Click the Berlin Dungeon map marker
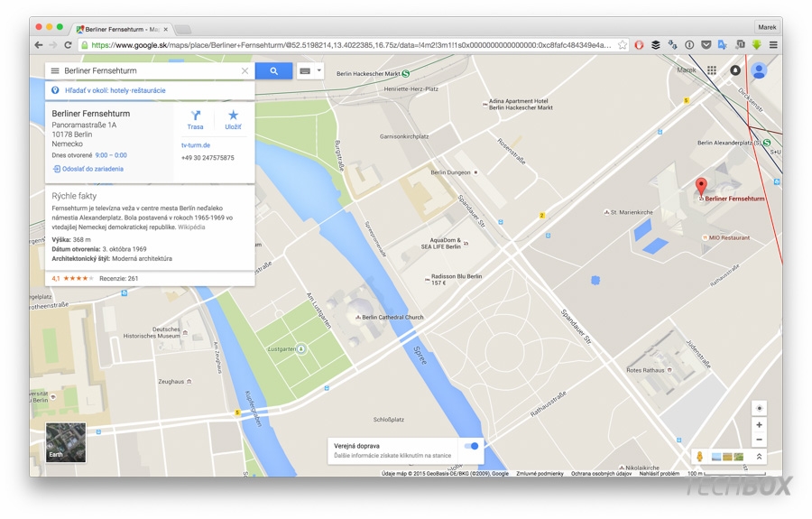The width and height of the screenshot is (812, 519). click(475, 172)
